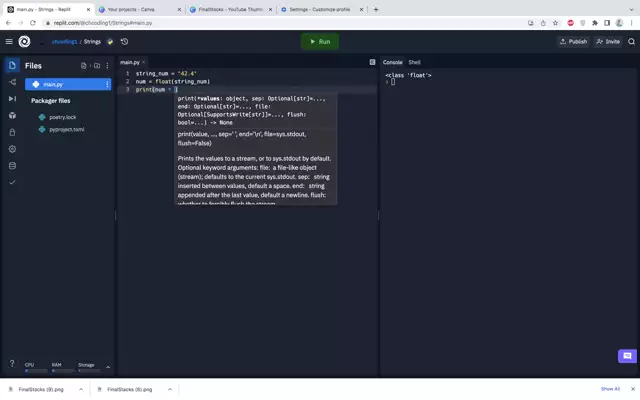
Task: Open the Replit hamburger menu
Action: [x=9, y=42]
